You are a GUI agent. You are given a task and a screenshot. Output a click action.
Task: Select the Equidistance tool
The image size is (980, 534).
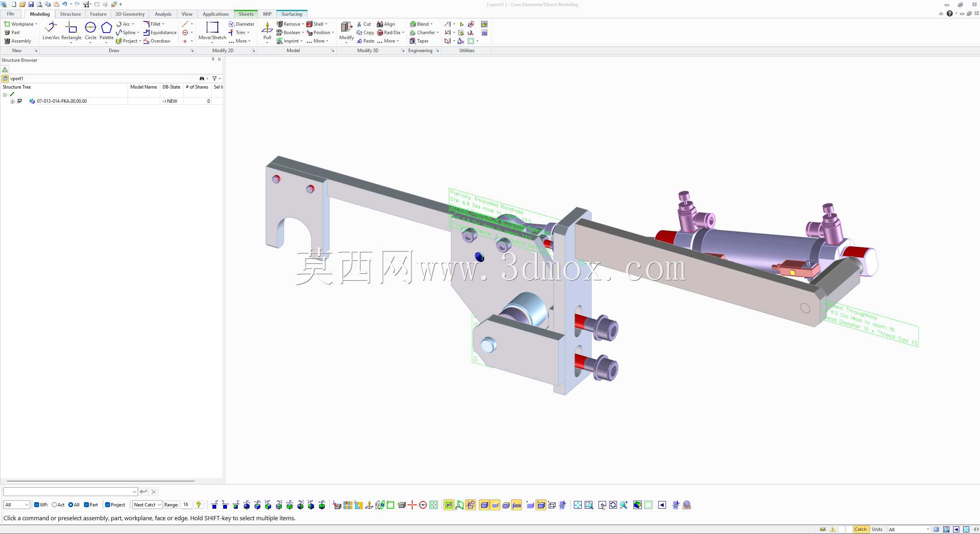[160, 33]
